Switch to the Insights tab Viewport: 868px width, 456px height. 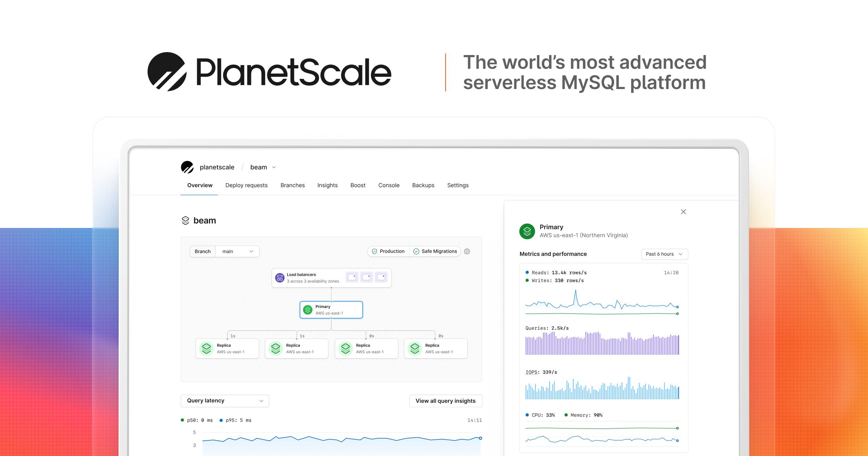tap(327, 185)
